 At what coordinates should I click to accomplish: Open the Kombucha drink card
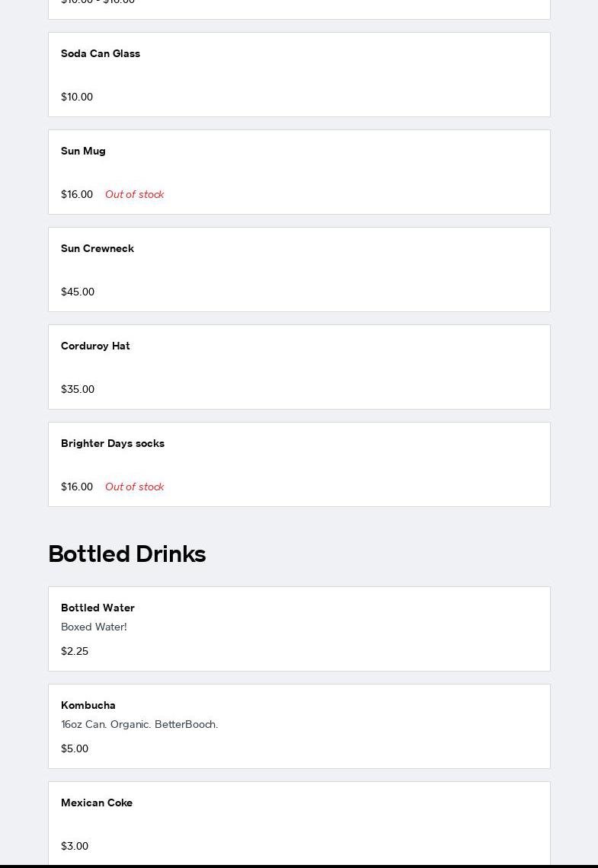299,726
